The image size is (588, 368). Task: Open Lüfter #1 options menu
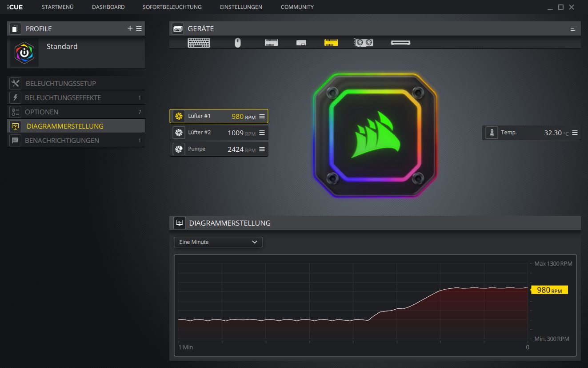(x=262, y=117)
